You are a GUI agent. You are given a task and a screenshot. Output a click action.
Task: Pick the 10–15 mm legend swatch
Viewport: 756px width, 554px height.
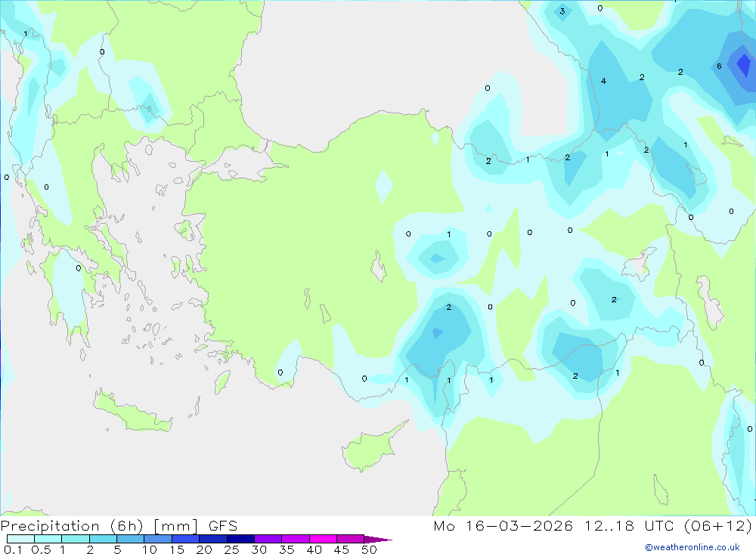pyautogui.click(x=158, y=539)
